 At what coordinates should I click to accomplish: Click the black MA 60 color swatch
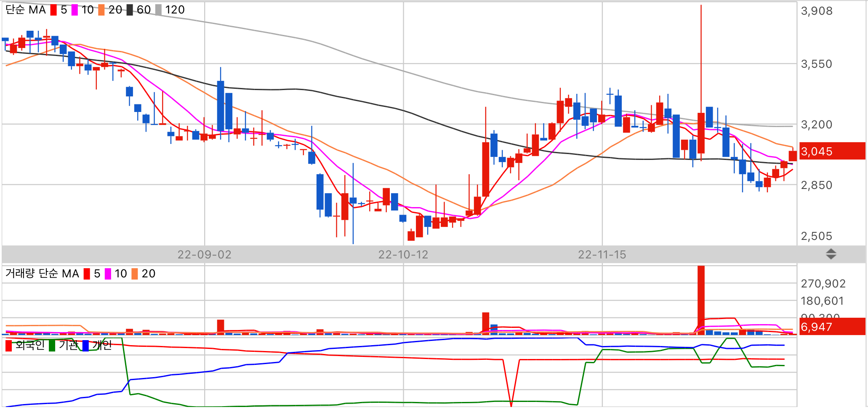pyautogui.click(x=130, y=10)
